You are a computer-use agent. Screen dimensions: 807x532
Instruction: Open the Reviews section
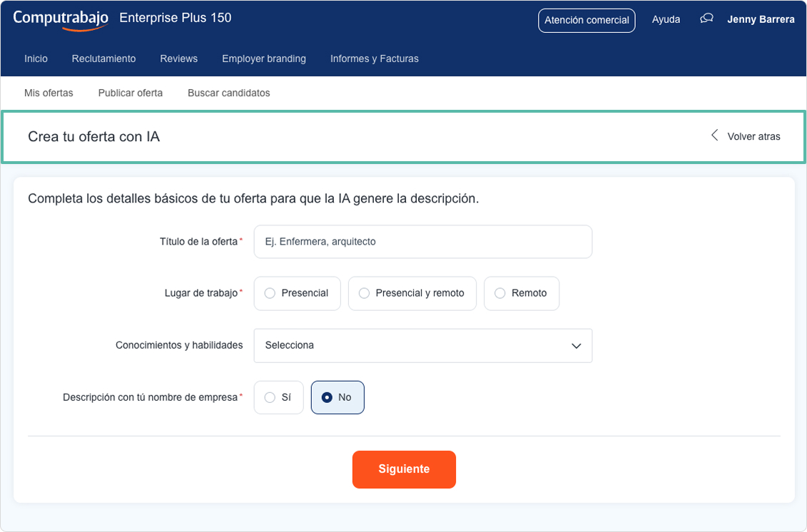(178, 58)
